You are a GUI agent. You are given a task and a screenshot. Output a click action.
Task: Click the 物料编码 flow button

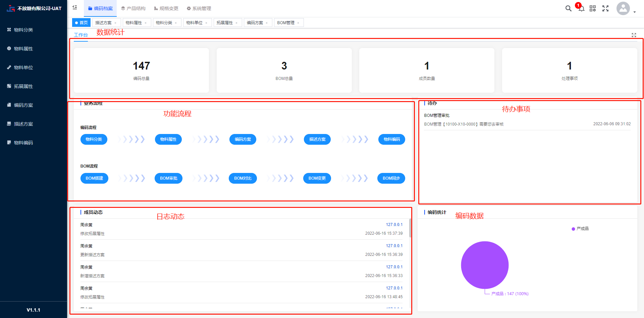point(392,139)
